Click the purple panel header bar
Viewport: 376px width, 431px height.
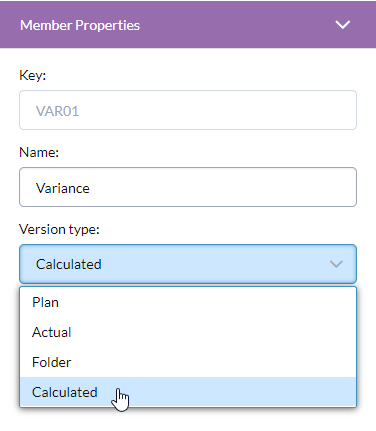[188, 25]
